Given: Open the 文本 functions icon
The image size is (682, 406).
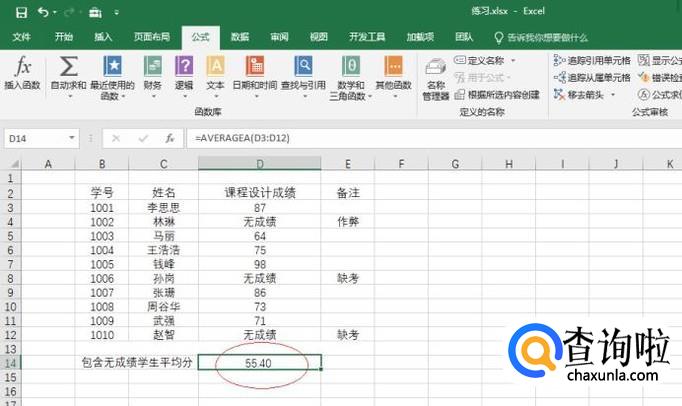Looking at the screenshot, I should [x=215, y=67].
